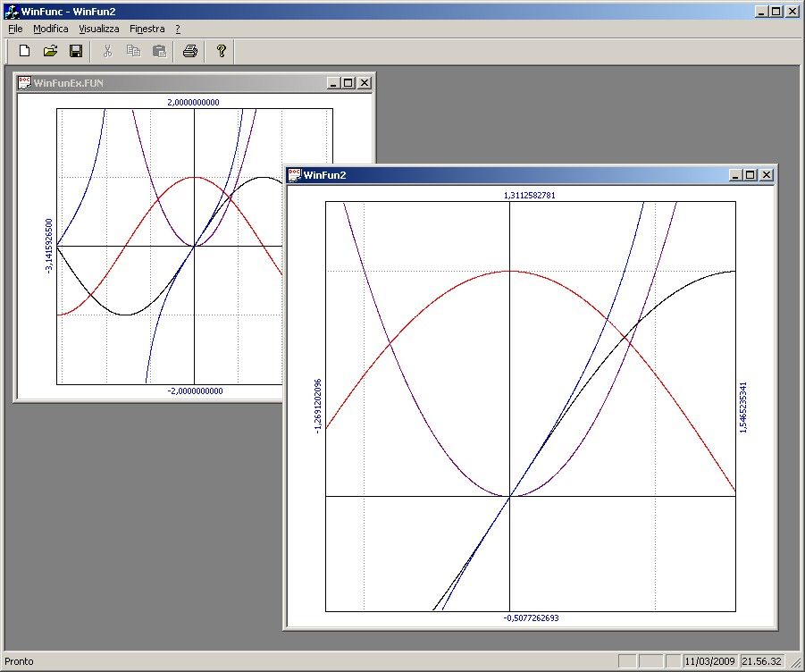Click the 11/03/2009 date in status bar
The image size is (805, 672).
[710, 661]
